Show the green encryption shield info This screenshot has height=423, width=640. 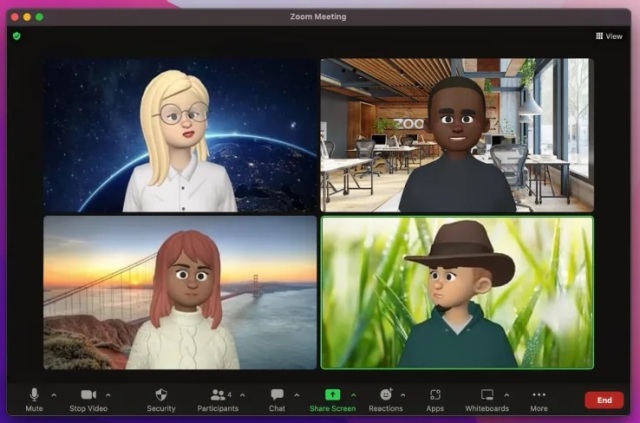(x=16, y=36)
